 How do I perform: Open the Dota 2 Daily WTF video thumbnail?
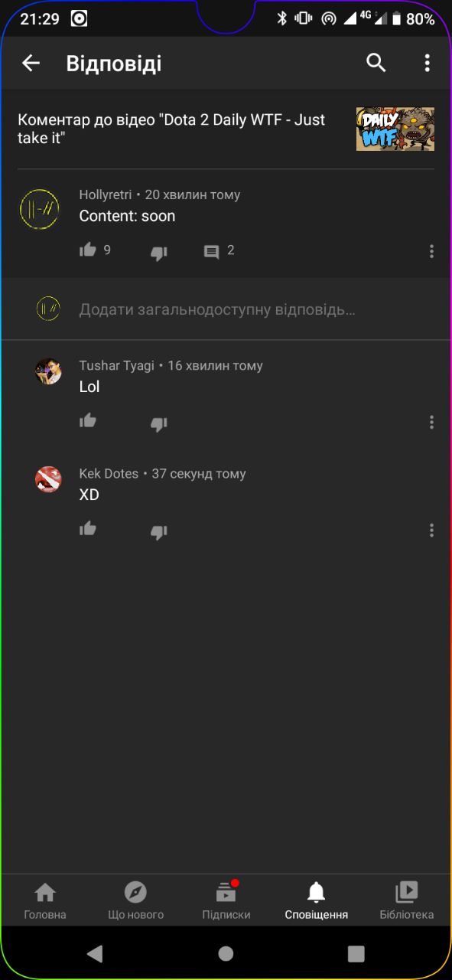pyautogui.click(x=395, y=129)
